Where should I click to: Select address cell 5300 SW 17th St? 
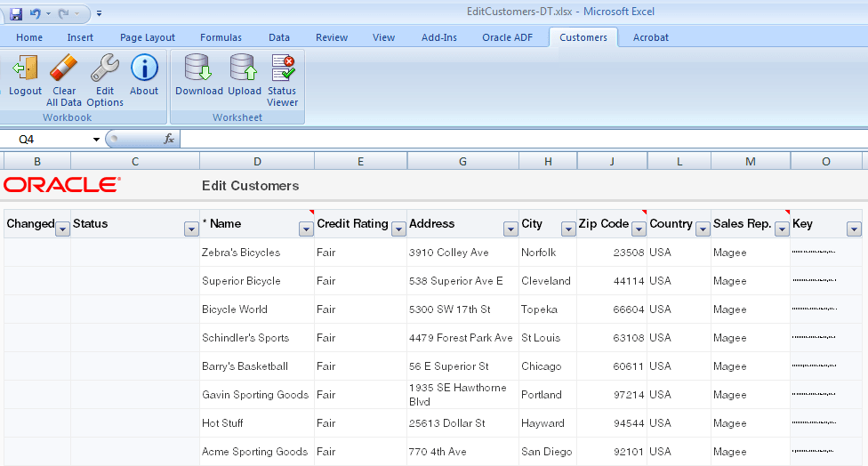462,309
